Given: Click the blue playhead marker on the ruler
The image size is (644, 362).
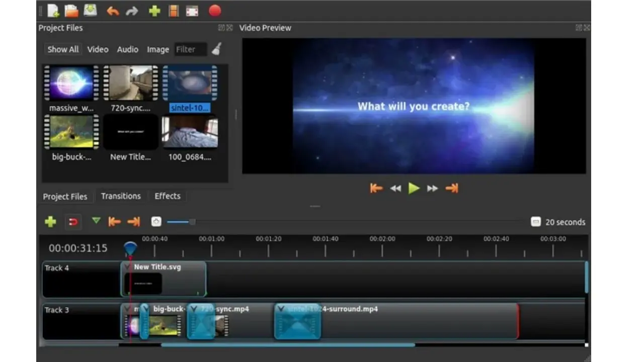Looking at the screenshot, I should [130, 248].
